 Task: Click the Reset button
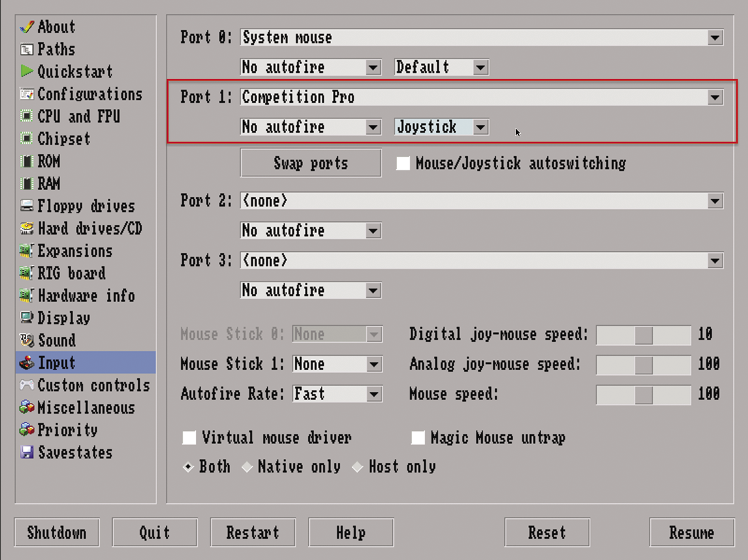click(547, 533)
